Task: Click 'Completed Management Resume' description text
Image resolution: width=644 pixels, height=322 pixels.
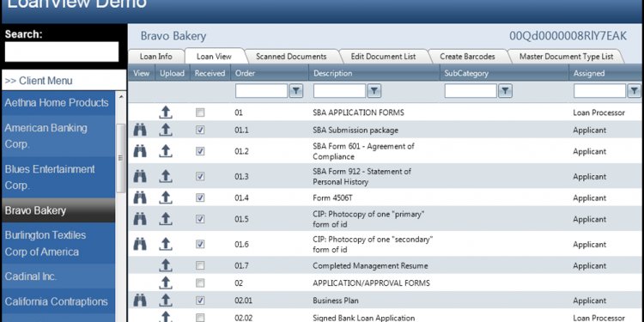Action: click(x=370, y=265)
